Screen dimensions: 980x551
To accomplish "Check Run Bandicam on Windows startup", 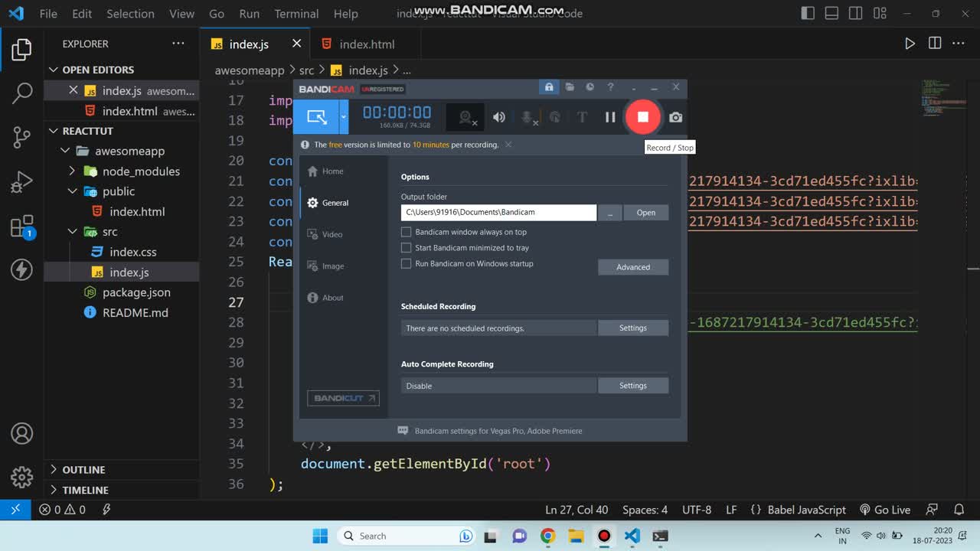I will [407, 264].
